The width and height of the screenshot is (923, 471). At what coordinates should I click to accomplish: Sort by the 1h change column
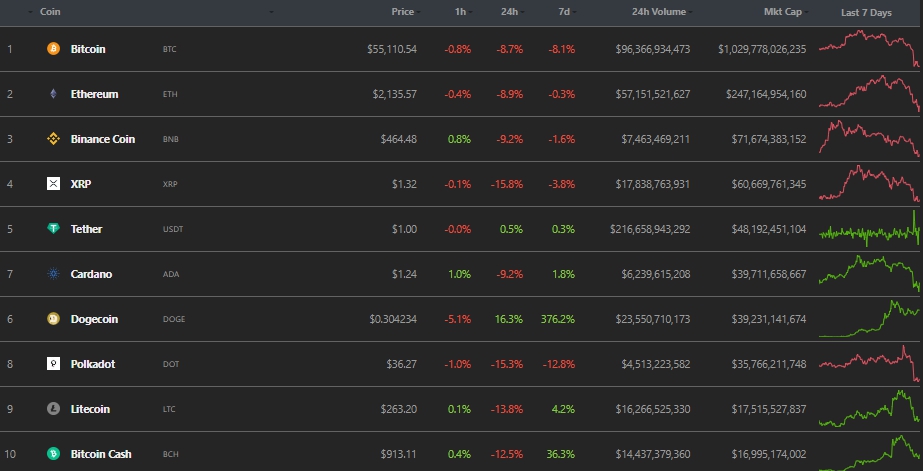pyautogui.click(x=461, y=12)
